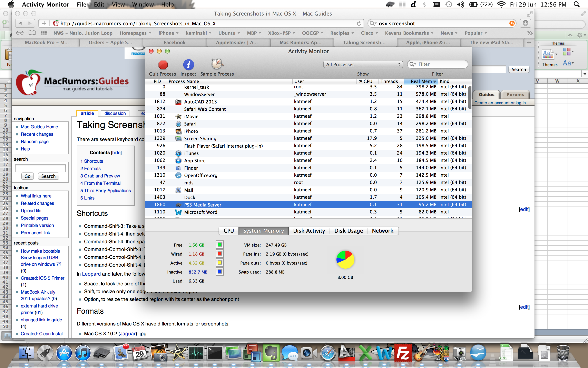Click the red Wired memory color swatch
This screenshot has height=368, width=588.
pyautogui.click(x=220, y=254)
